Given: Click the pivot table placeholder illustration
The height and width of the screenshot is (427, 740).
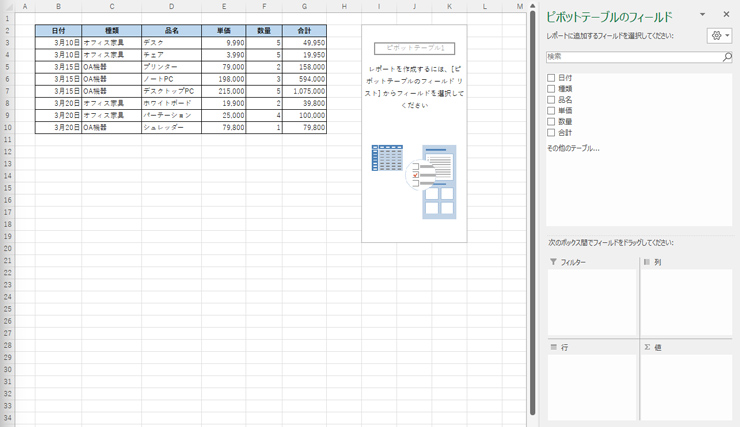Looking at the screenshot, I should tap(414, 182).
